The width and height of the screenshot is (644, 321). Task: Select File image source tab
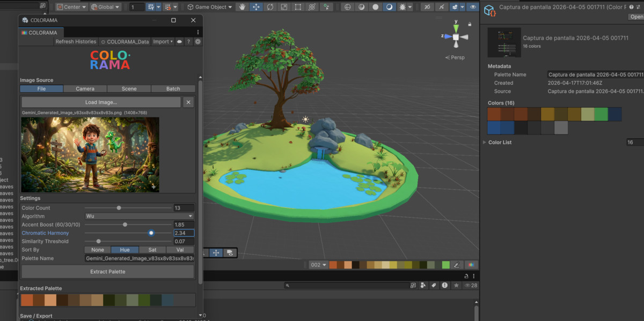[41, 89]
